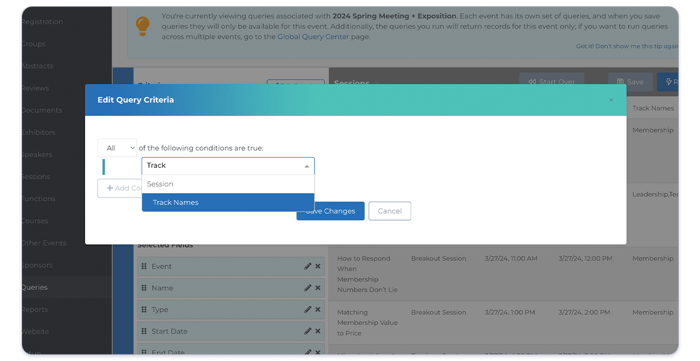Click the Start Over button
The width and height of the screenshot is (700, 361).
click(552, 82)
